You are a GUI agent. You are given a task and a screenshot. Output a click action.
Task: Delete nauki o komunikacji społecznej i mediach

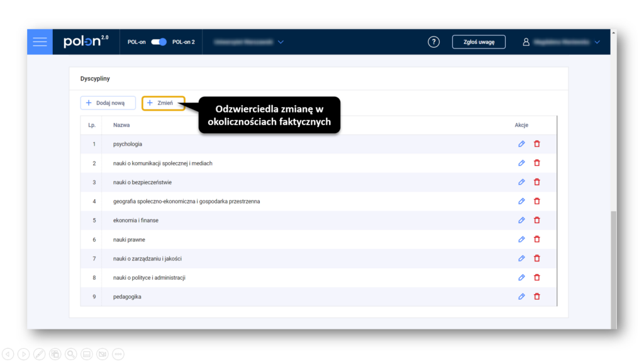(537, 163)
